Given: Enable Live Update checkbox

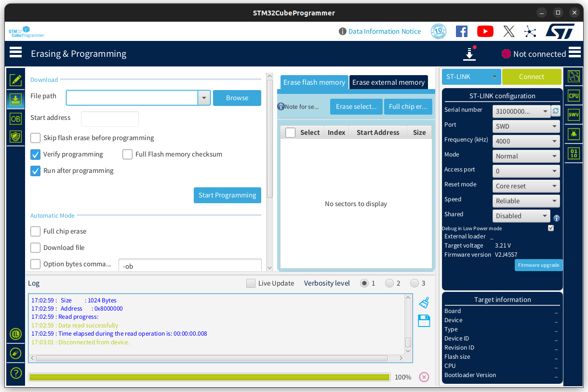Looking at the screenshot, I should pyautogui.click(x=251, y=284).
